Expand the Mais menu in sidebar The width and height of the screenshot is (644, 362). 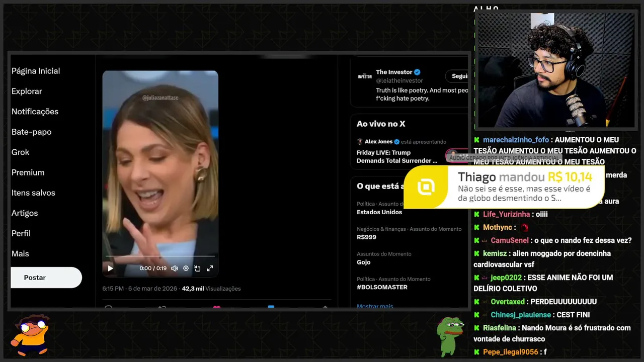[20, 254]
